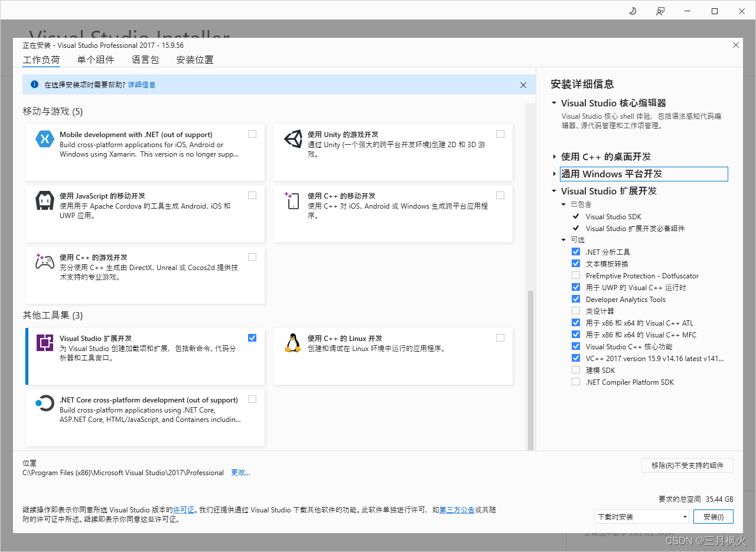Check 建模 SDK component
The image size is (756, 552).
point(576,370)
